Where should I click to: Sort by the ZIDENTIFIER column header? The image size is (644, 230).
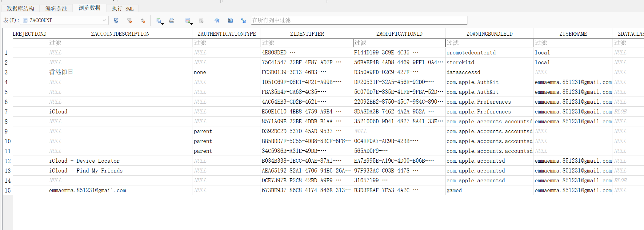307,34
